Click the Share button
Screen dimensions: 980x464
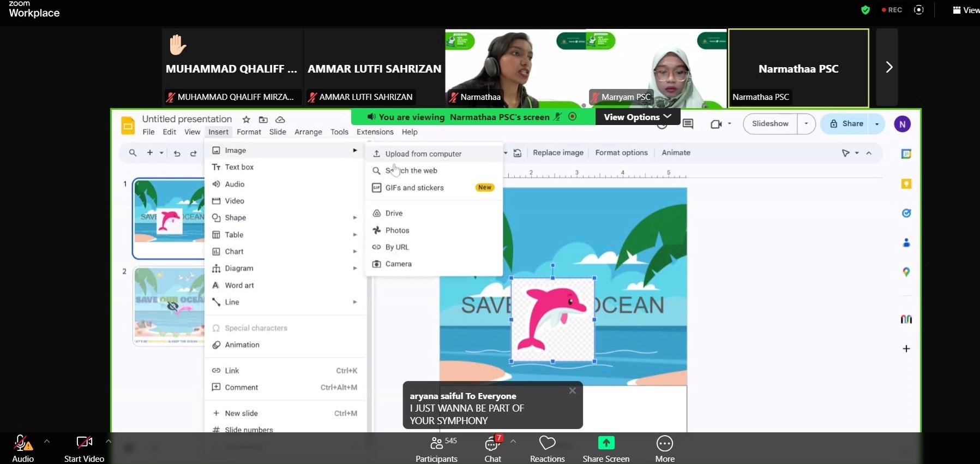847,124
